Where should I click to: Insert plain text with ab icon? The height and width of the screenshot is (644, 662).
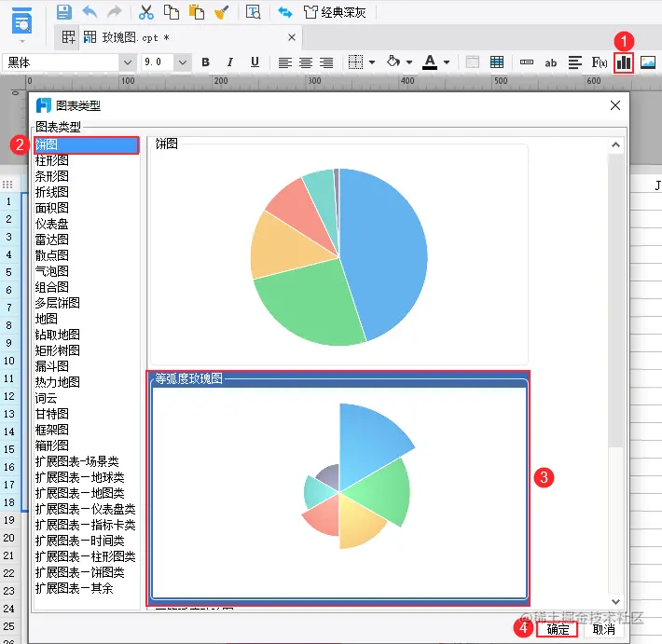(550, 62)
